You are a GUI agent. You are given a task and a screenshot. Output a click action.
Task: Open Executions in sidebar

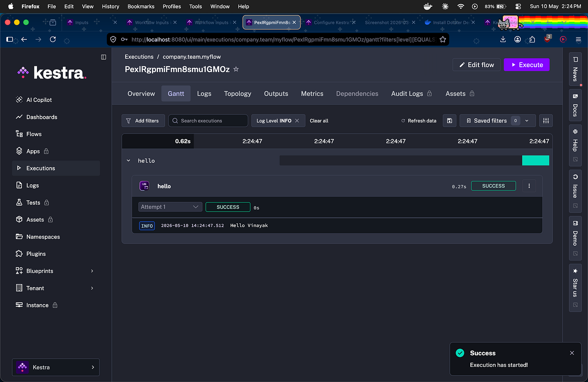pos(56,168)
